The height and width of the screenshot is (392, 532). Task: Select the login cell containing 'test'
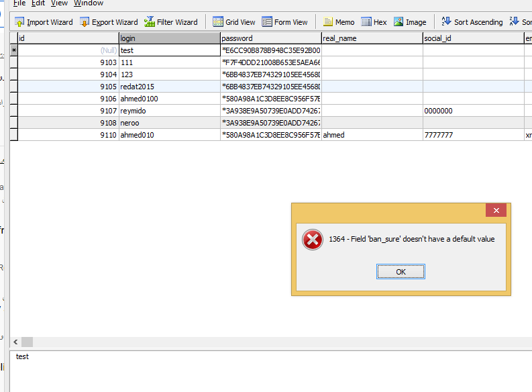170,50
